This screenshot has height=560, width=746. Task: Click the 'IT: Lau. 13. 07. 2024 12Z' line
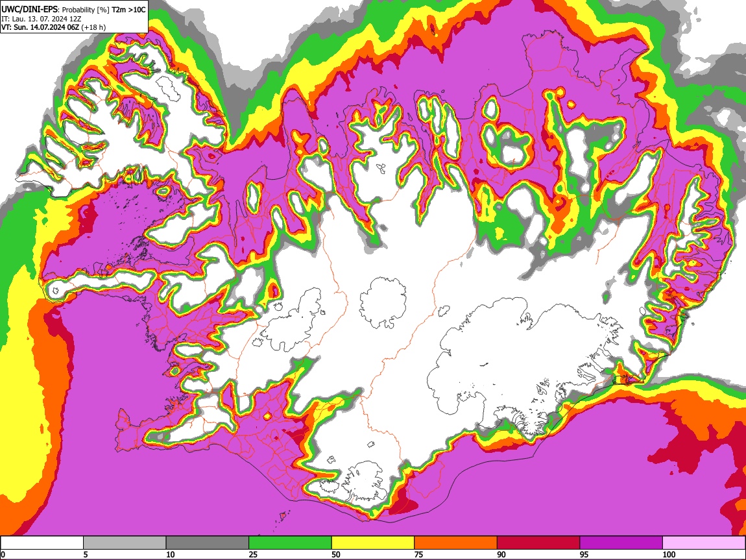tap(42, 19)
